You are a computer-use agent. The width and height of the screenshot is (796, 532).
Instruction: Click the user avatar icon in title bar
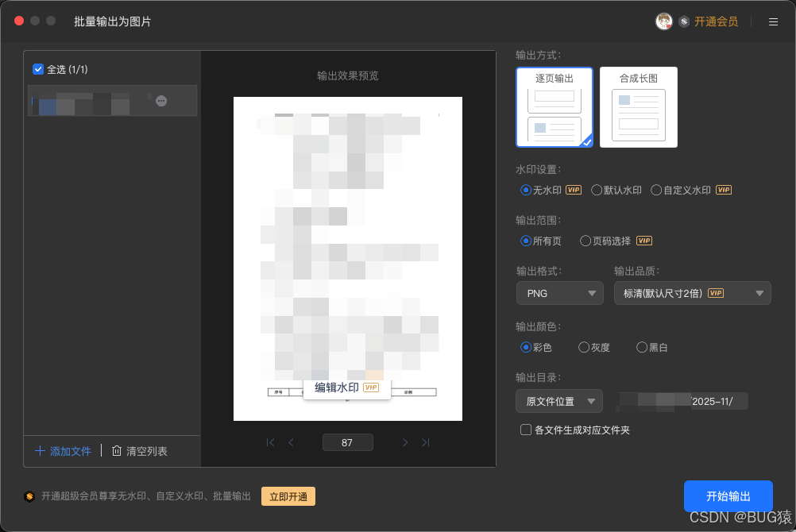(665, 21)
